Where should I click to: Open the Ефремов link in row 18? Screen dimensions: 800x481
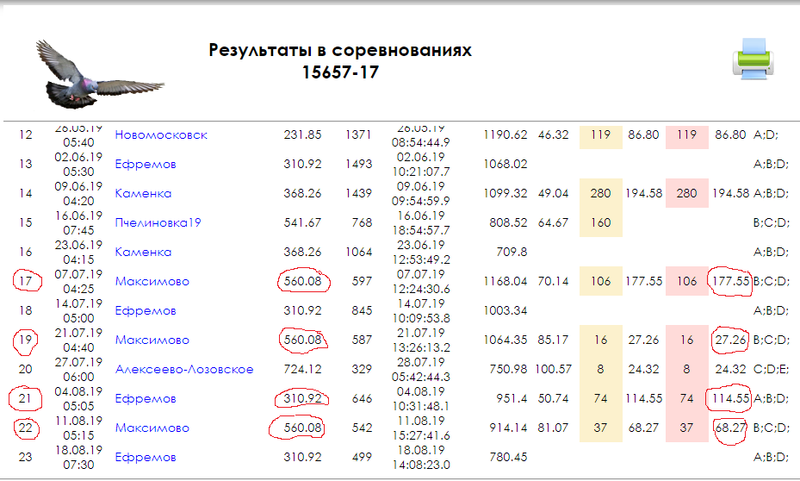tap(145, 311)
